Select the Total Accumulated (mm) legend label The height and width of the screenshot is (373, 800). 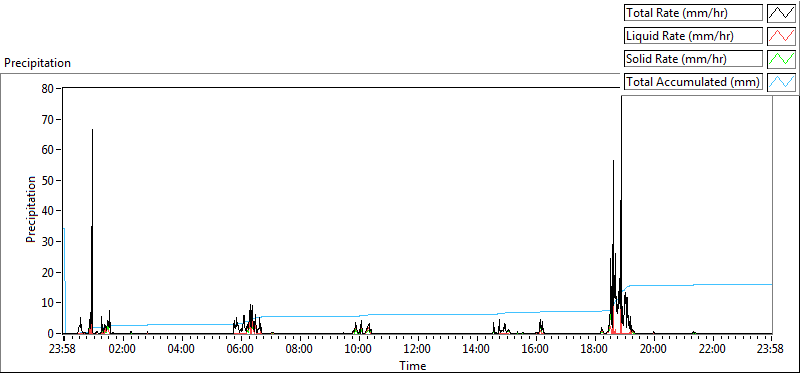pyautogui.click(x=693, y=82)
